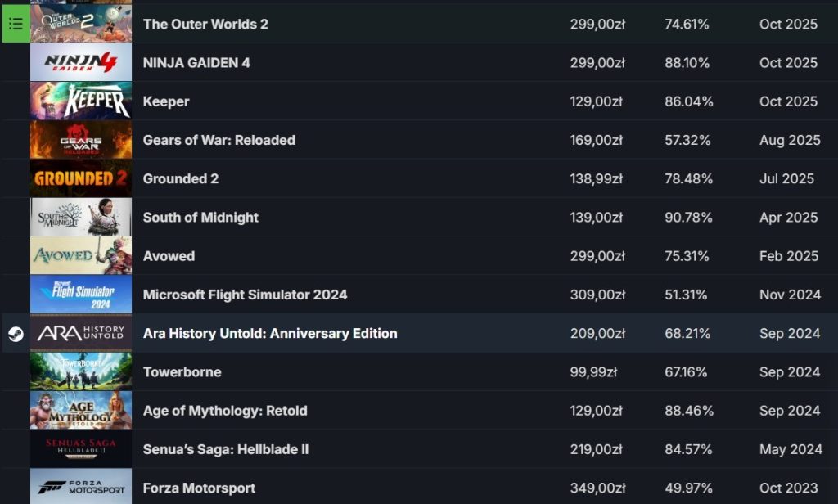Image resolution: width=838 pixels, height=504 pixels.
Task: Open Microsoft Flight Simulator 2024 title link
Action: coord(245,295)
